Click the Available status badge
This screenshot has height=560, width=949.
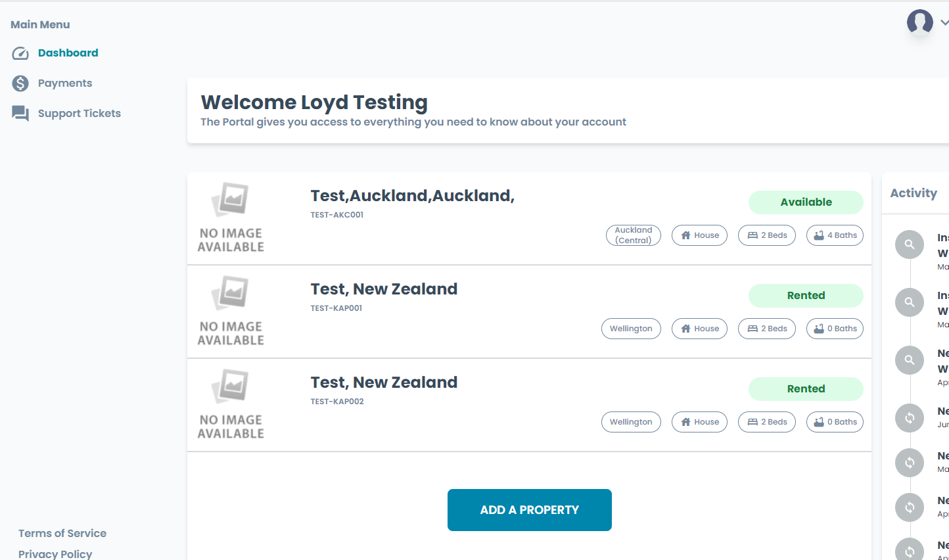pos(806,202)
